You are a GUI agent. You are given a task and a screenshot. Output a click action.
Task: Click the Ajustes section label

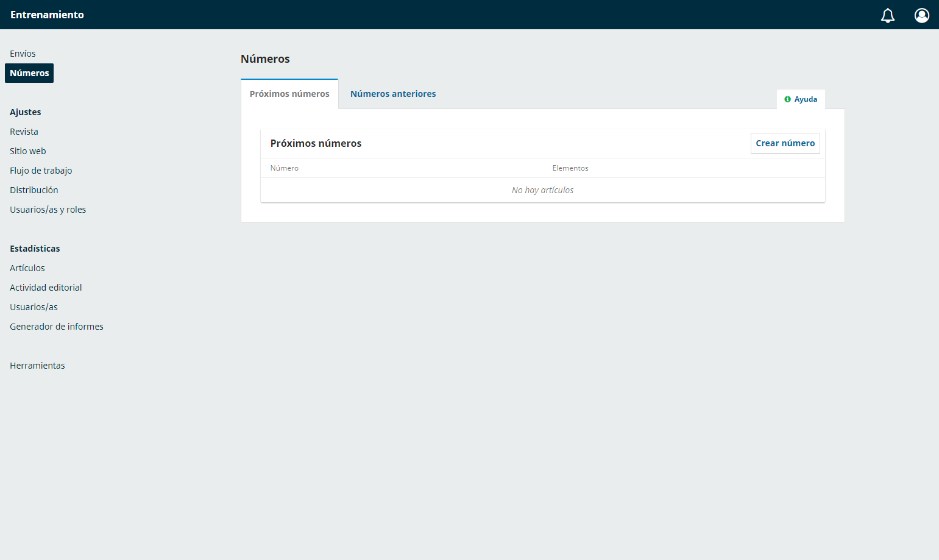click(26, 112)
